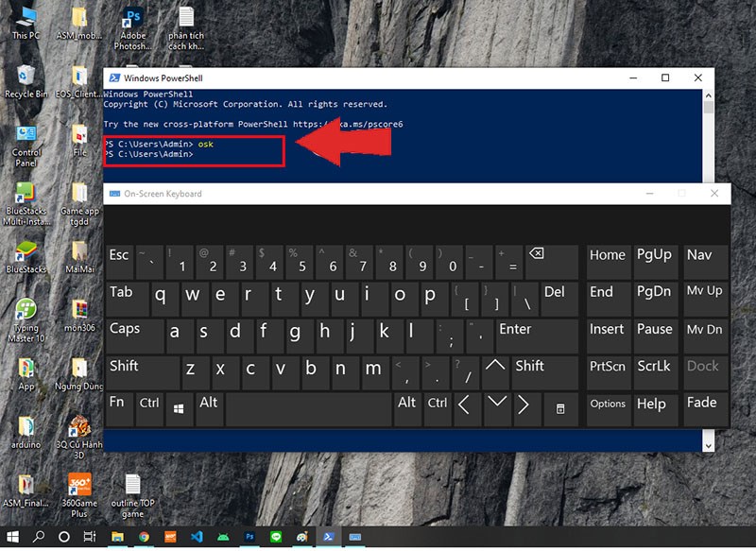Open Task View on the taskbar
Screen dimensions: 756x551
point(90,537)
